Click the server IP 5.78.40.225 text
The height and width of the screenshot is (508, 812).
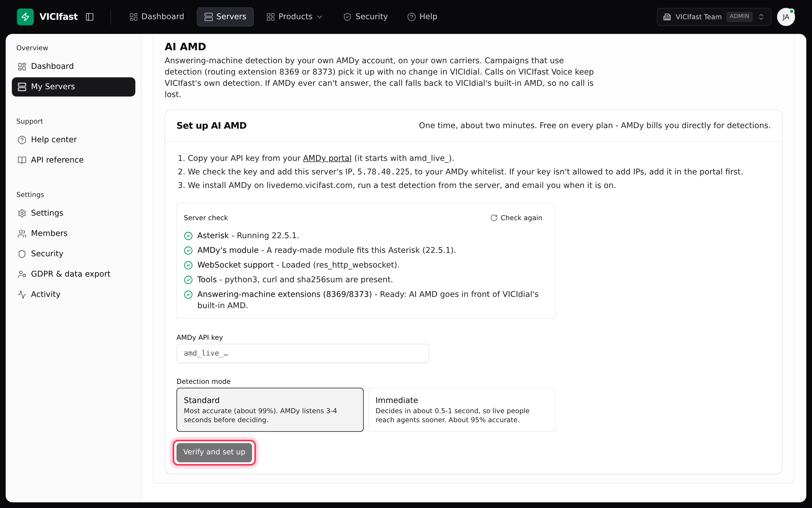coord(383,172)
